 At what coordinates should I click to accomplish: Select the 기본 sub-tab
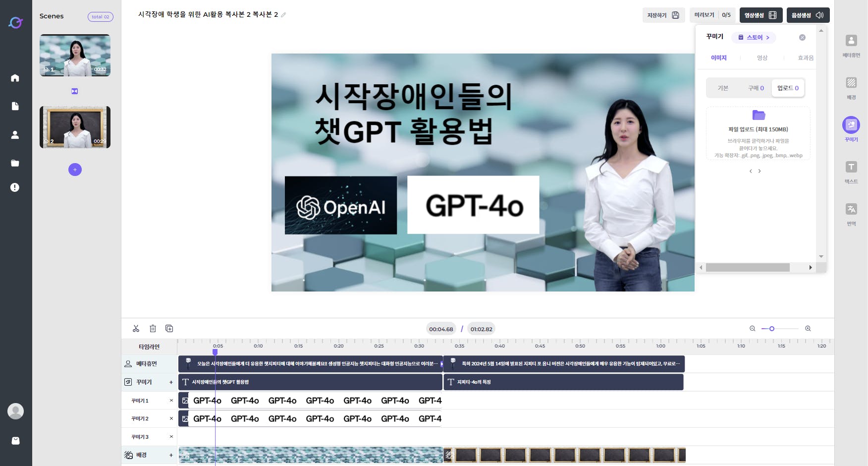[723, 88]
